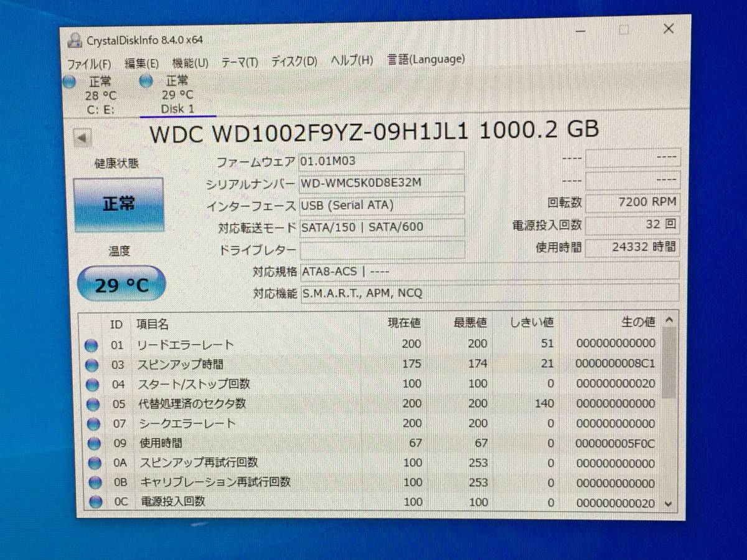Click the status orb for スピンアップ時間
Screen dimensions: 747x560
point(92,365)
